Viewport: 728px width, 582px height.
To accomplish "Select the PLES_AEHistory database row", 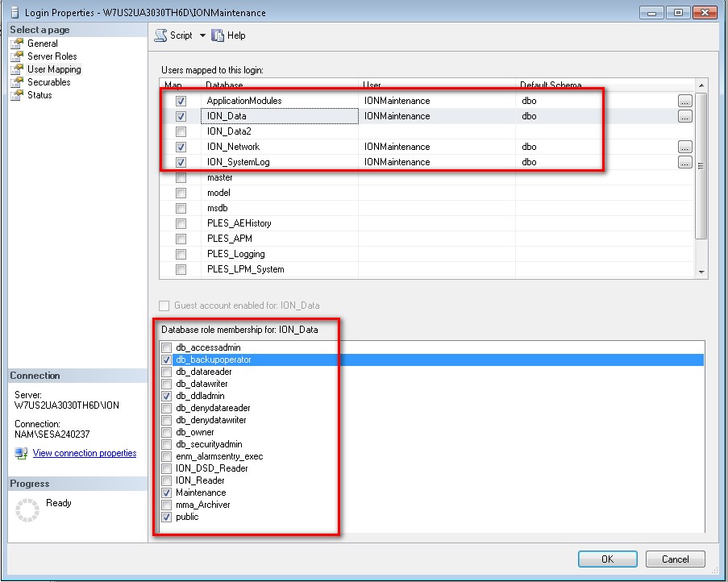I will 426,223.
